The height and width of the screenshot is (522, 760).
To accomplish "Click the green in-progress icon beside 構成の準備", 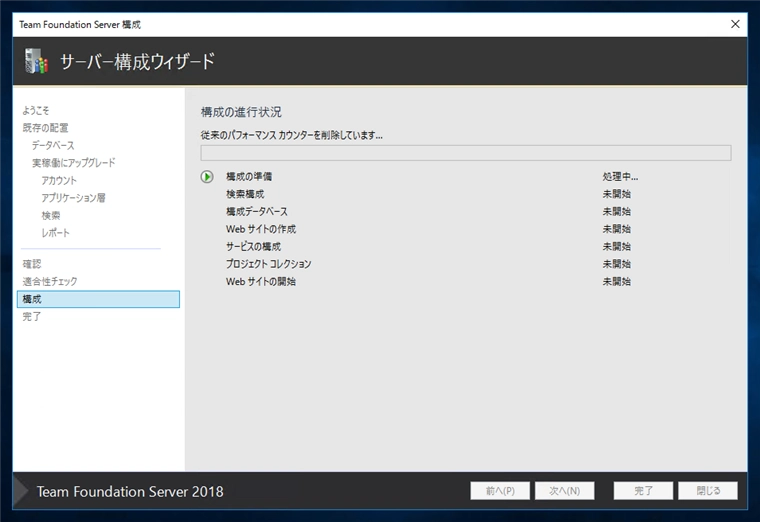I will pos(207,177).
